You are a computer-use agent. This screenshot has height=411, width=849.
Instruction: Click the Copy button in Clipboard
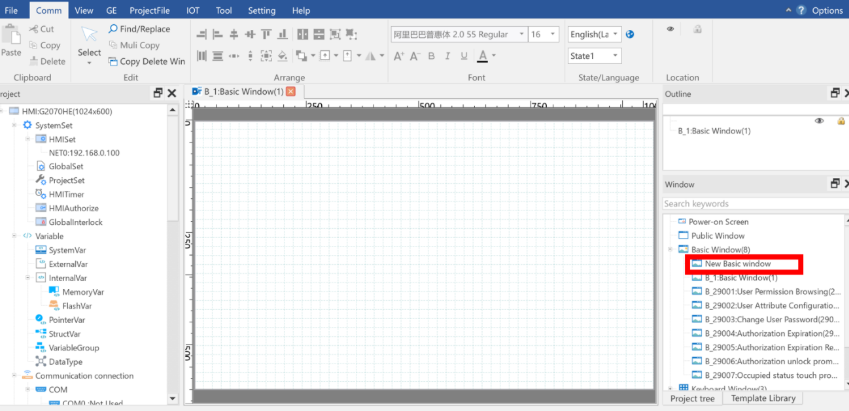[44, 45]
